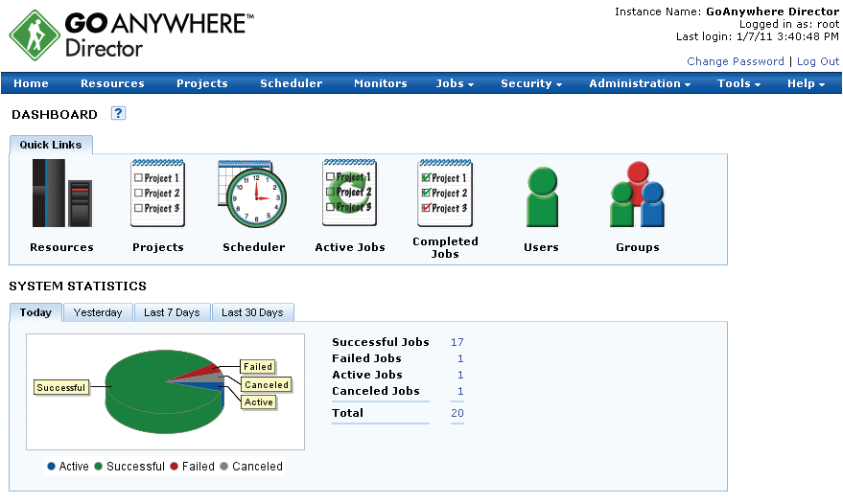Switch to Last 30 Days tab
The width and height of the screenshot is (843, 504).
tap(252, 312)
